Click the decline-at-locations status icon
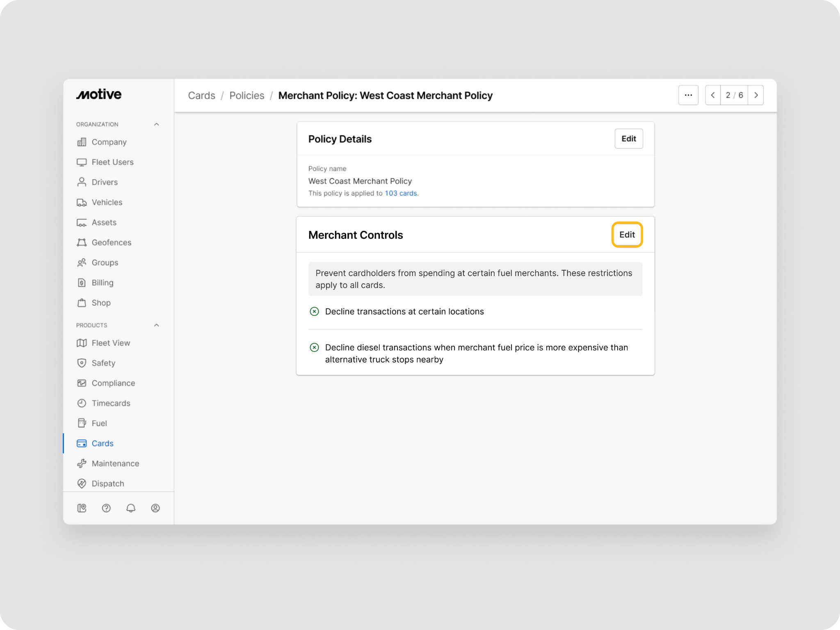 [314, 312]
